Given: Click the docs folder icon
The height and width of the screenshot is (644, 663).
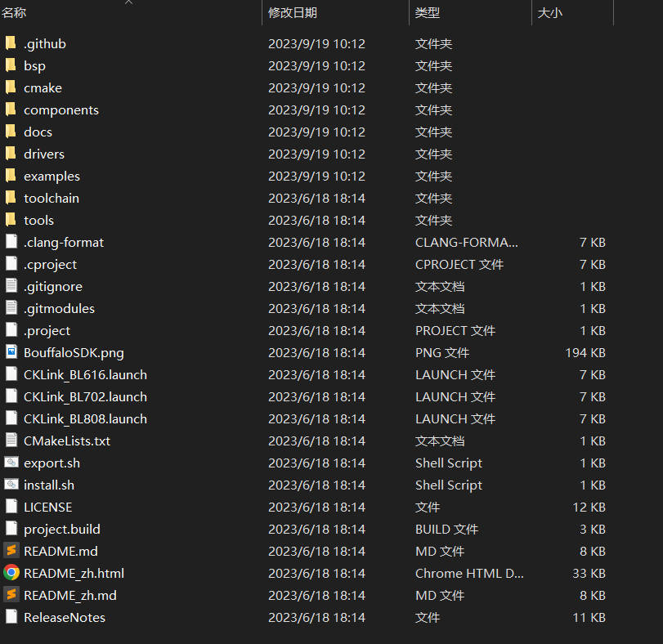Looking at the screenshot, I should tap(11, 132).
